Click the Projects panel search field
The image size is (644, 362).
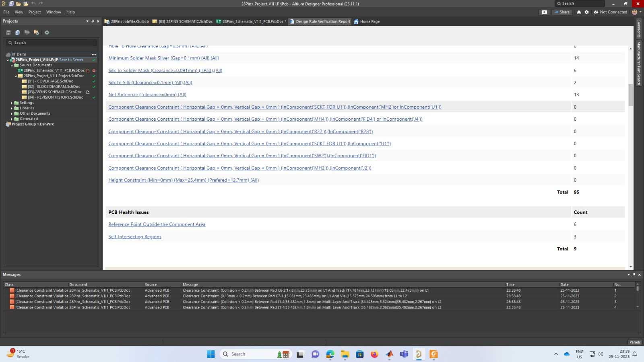[52, 43]
